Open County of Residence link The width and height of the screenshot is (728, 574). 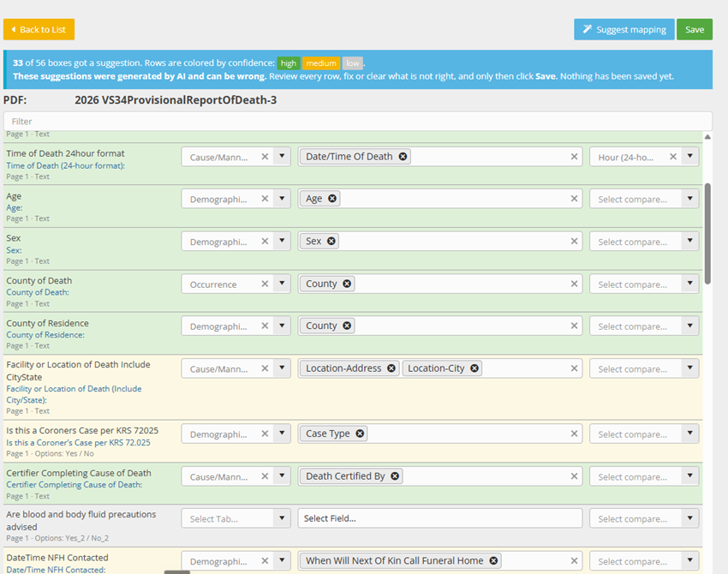coord(45,335)
